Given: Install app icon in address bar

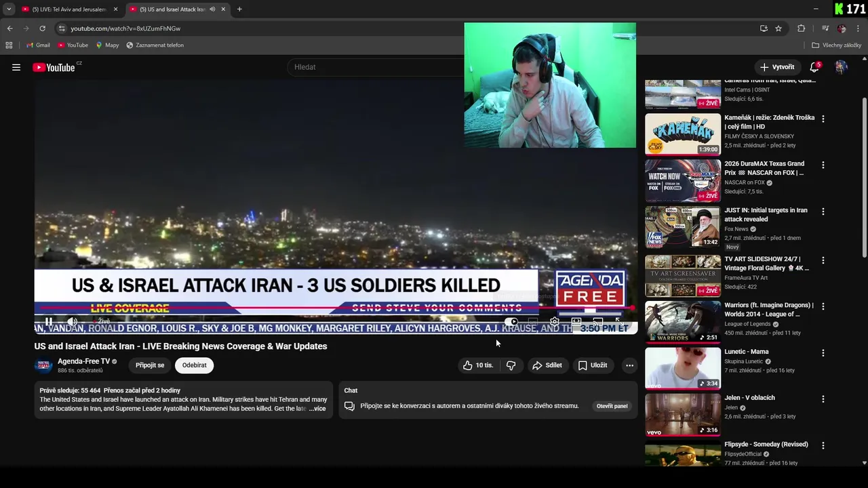Looking at the screenshot, I should pyautogui.click(x=764, y=28).
